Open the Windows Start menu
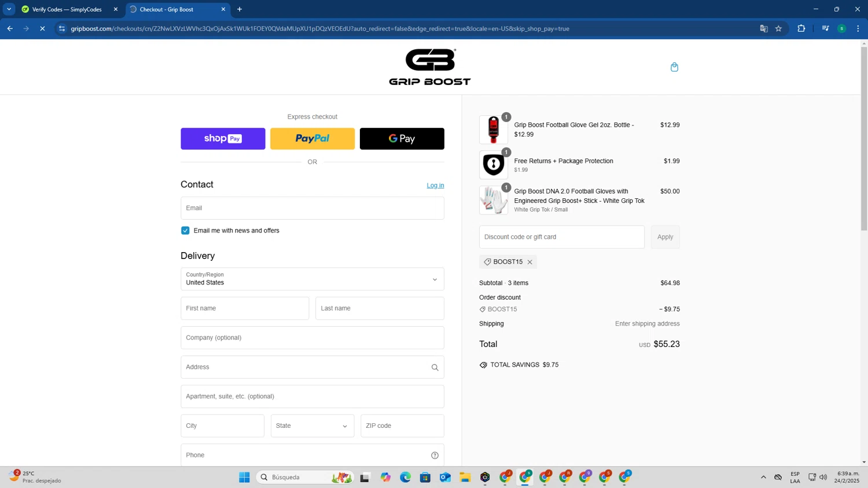The width and height of the screenshot is (868, 488). click(244, 477)
